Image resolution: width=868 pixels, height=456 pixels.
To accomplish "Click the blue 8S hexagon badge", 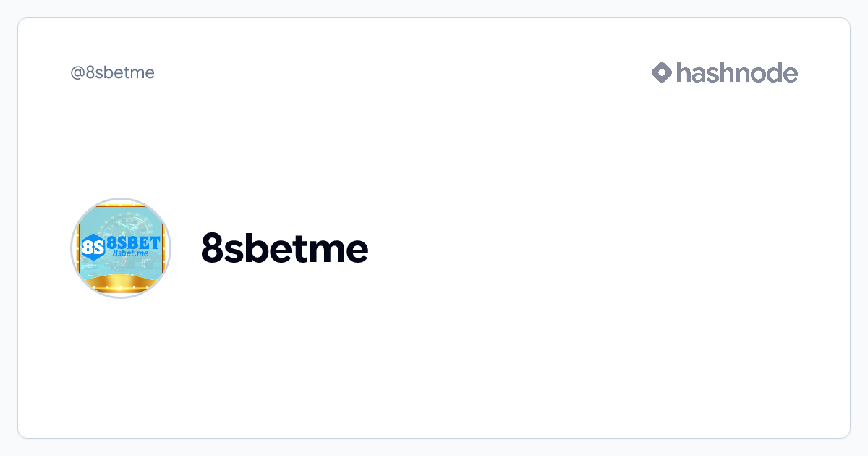I will point(93,248).
